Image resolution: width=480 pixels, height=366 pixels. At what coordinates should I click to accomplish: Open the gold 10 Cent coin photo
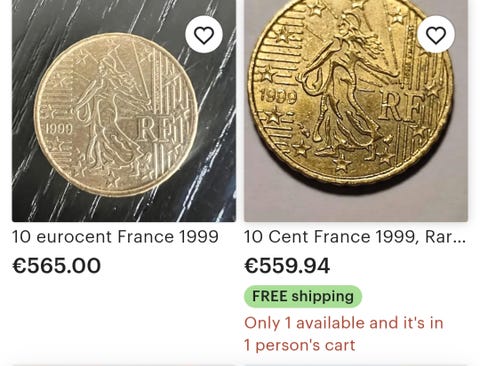coord(356,111)
